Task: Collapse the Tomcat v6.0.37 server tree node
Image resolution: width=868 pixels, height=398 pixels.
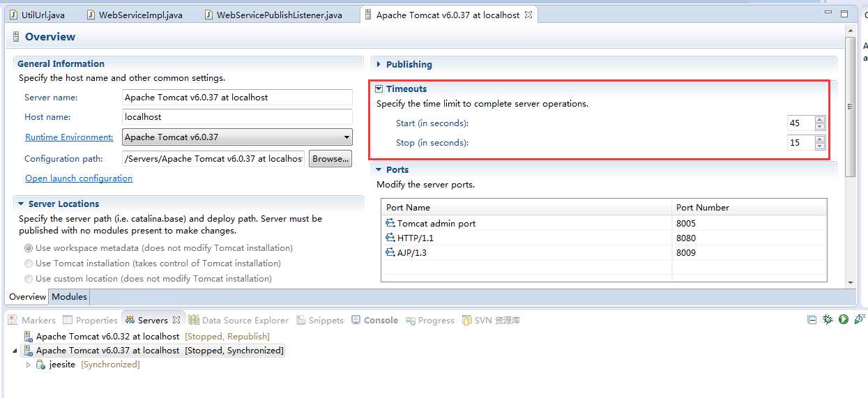Action: coord(17,351)
